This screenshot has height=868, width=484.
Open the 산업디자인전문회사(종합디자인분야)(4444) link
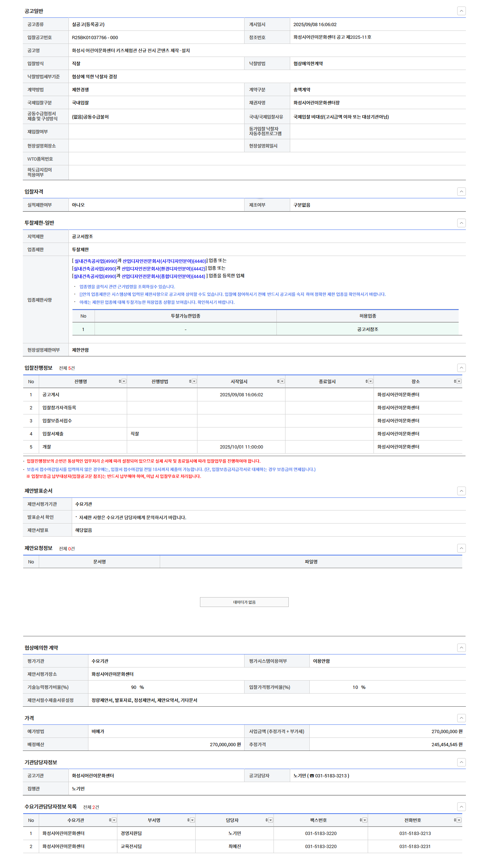pos(163,276)
